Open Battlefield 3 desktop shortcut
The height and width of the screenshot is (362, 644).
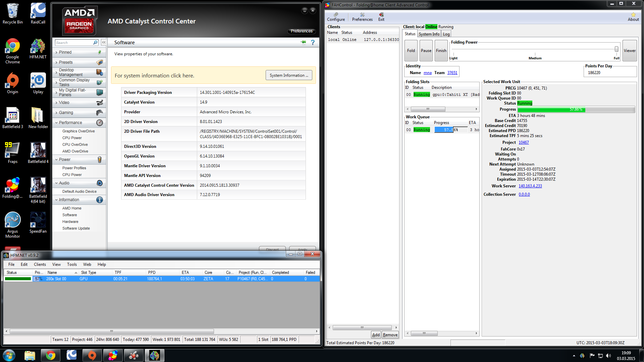12,118
